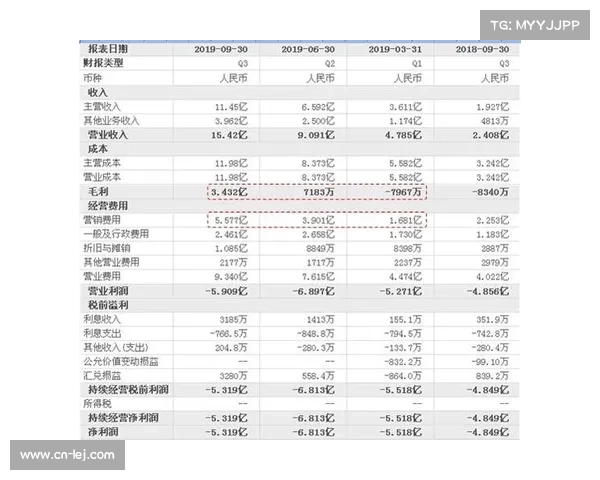Viewport: 600px width, 480px height.
Task: Click the 2019-03-31 date column header
Action: tap(396, 48)
